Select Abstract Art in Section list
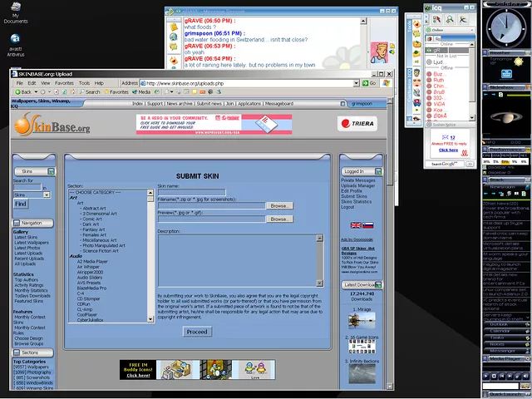Screen dimensions: 532x399 [x=94, y=209]
